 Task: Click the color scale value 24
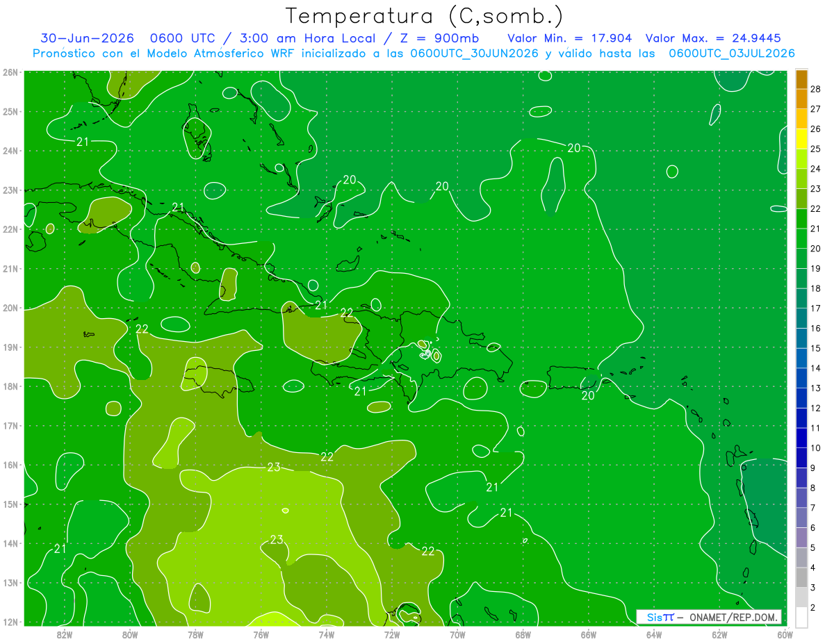[x=815, y=169]
